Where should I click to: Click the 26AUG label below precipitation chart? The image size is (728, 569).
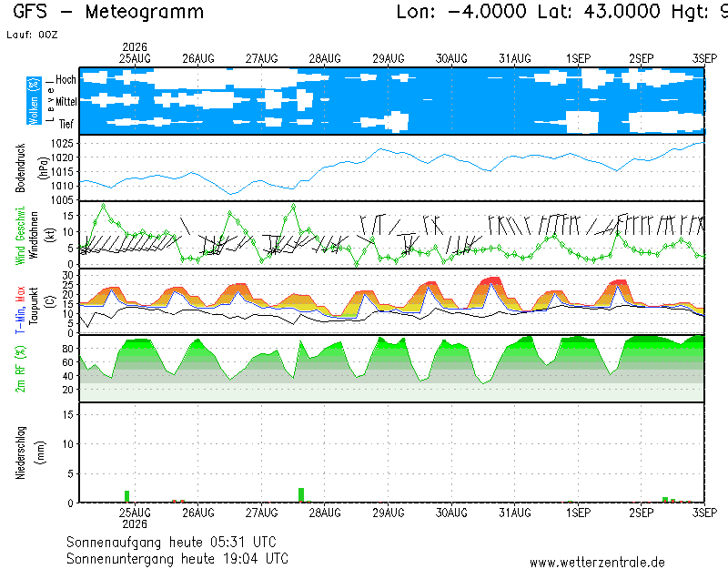point(198,513)
